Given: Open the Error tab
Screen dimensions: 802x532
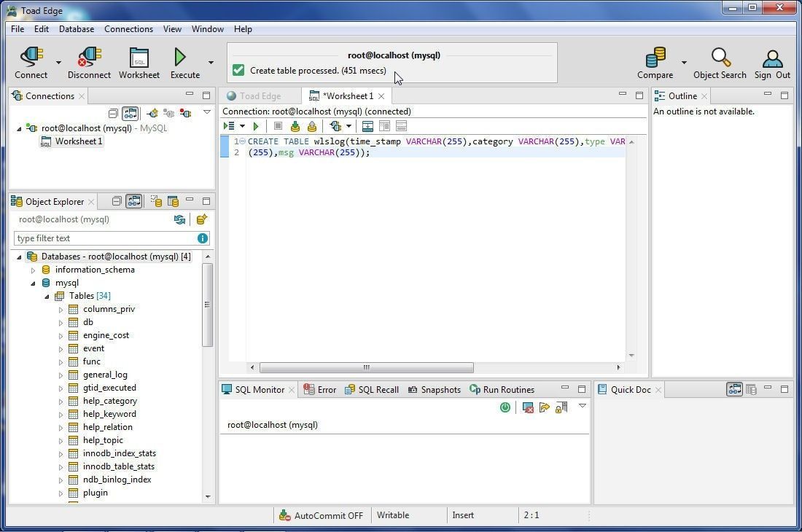Looking at the screenshot, I should point(320,389).
